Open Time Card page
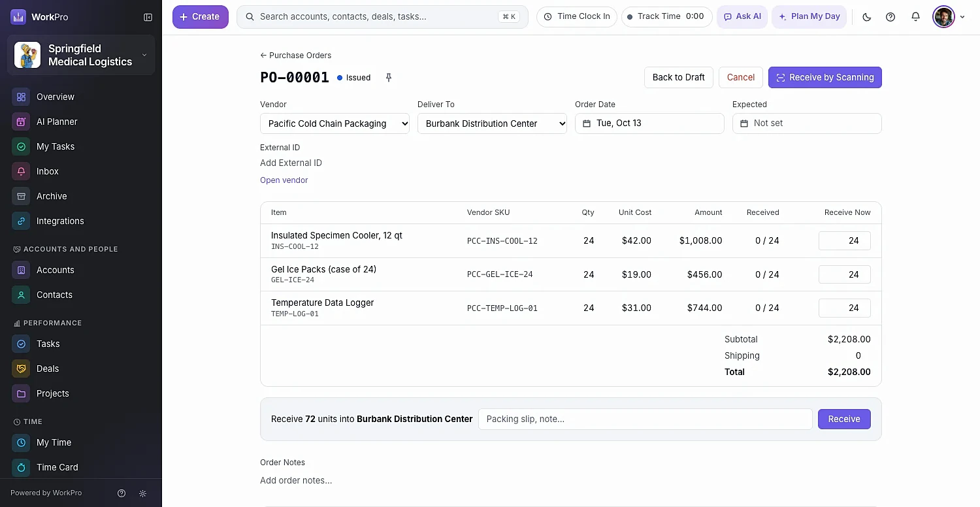Image resolution: width=980 pixels, height=507 pixels. click(x=81, y=467)
